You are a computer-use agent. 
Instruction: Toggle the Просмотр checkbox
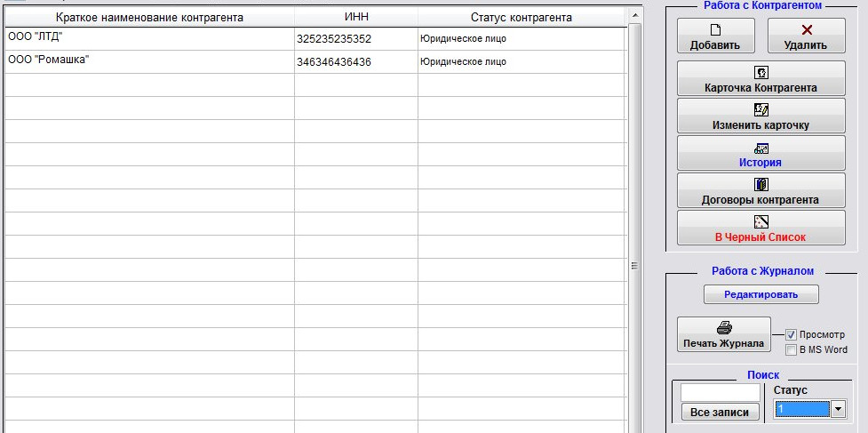791,334
